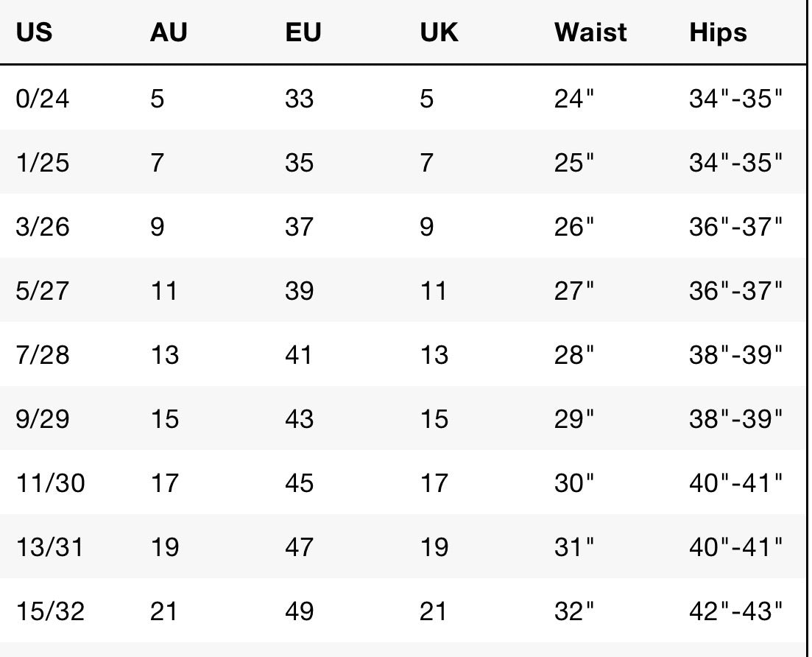Select the EU size 49 cell
Image resolution: width=812 pixels, height=657 pixels.
tap(299, 611)
